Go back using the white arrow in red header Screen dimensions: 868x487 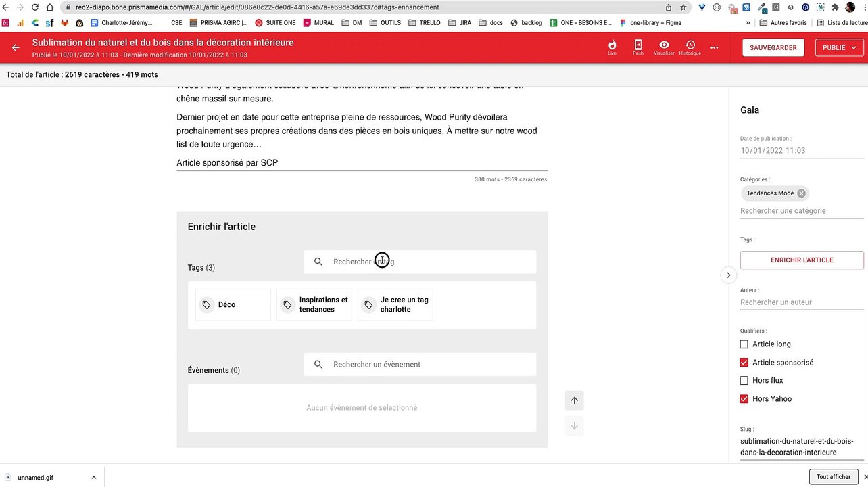pyautogui.click(x=16, y=47)
